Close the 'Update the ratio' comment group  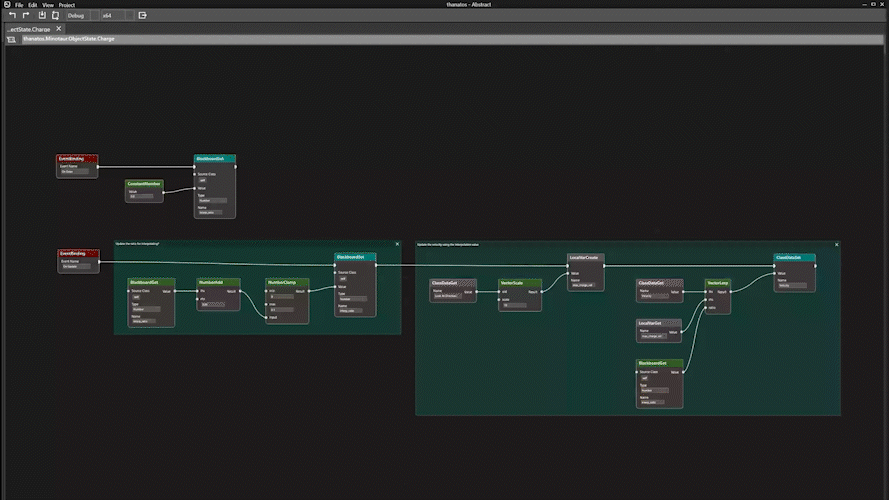click(x=397, y=244)
